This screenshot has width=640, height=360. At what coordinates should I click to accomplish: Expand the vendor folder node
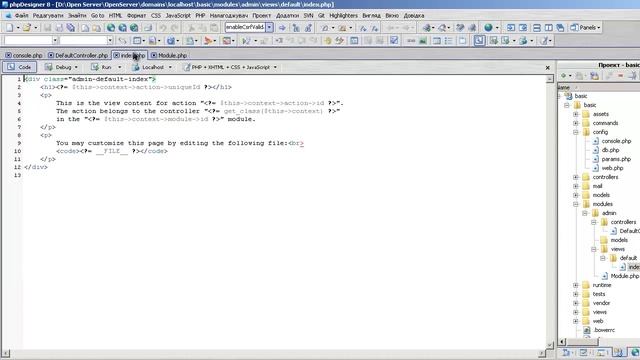(576, 303)
